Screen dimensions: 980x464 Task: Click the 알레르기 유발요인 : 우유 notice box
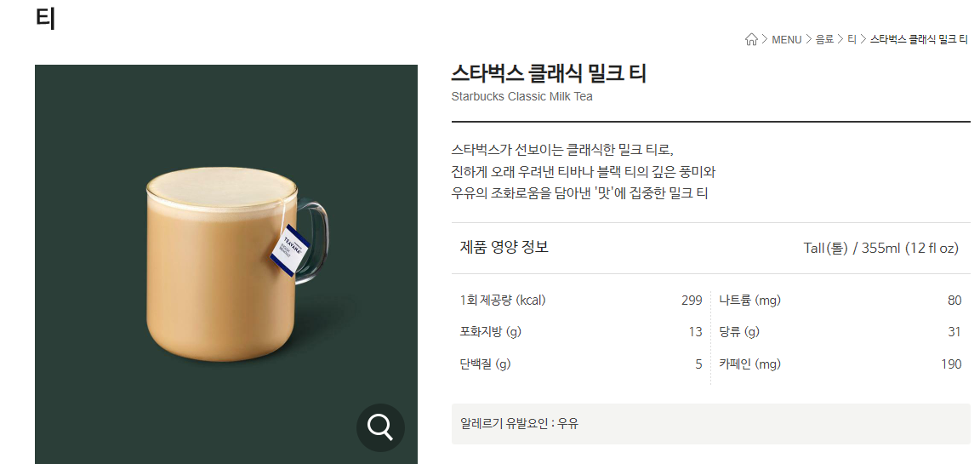[710, 423]
